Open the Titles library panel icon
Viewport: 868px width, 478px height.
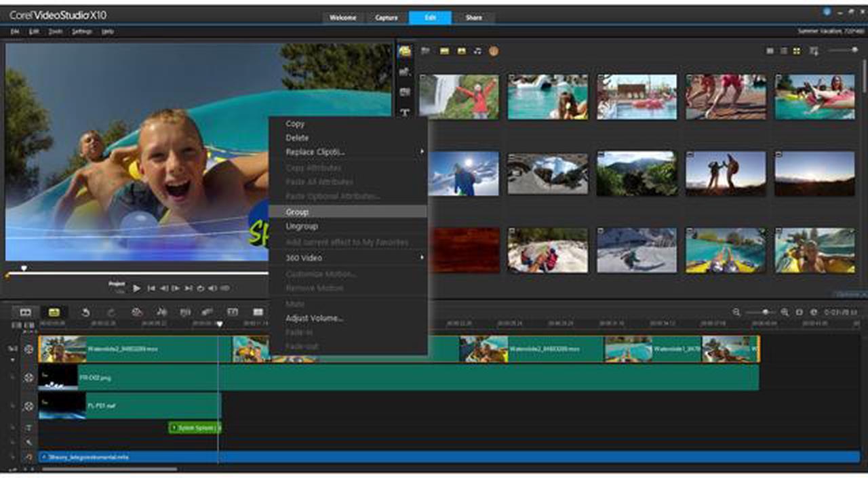click(x=405, y=113)
